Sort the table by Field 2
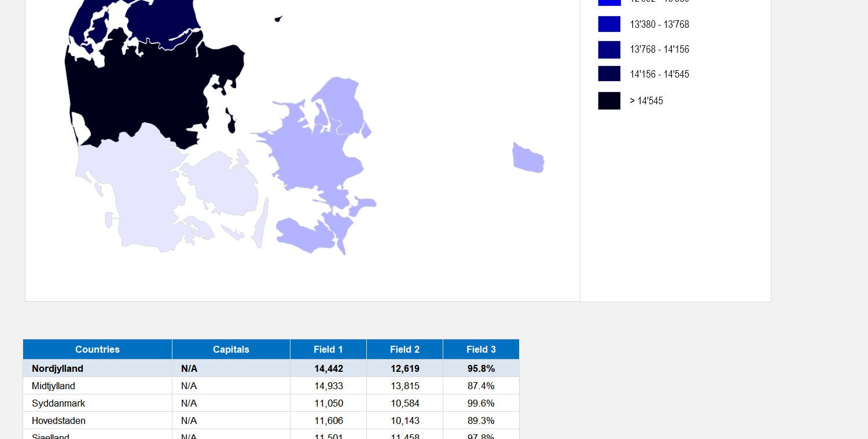 coord(404,349)
